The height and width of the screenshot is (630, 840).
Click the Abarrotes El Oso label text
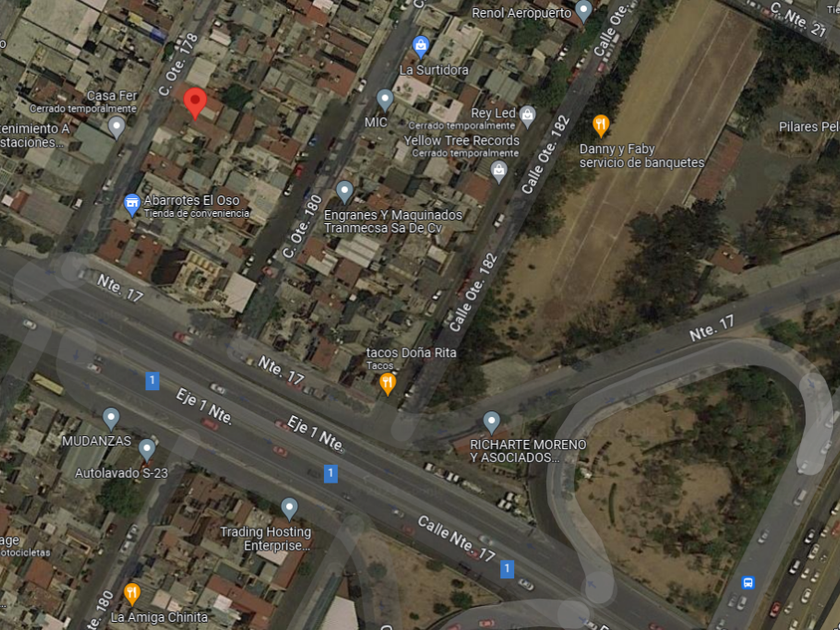[x=192, y=200]
